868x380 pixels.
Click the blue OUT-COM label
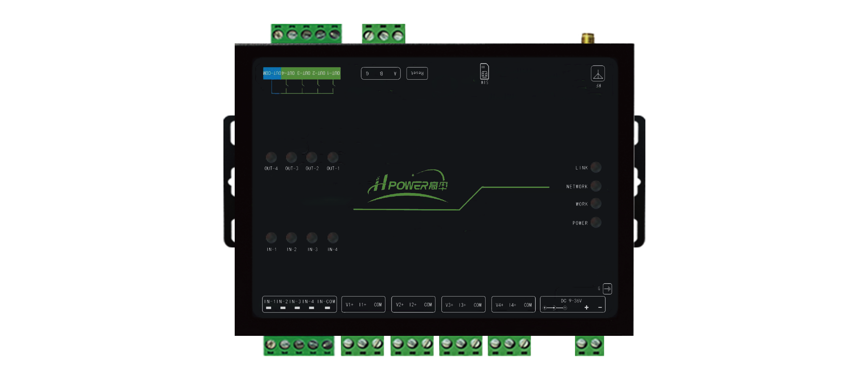coord(272,73)
